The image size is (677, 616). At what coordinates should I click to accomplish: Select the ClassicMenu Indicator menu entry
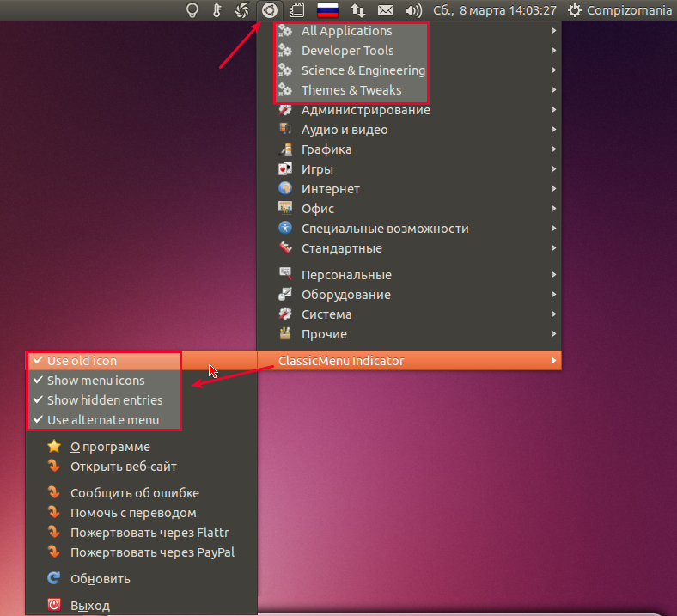point(409,361)
